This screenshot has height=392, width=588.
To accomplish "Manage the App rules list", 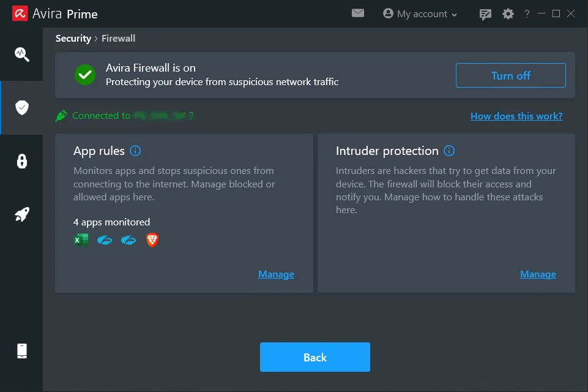I will coord(276,274).
